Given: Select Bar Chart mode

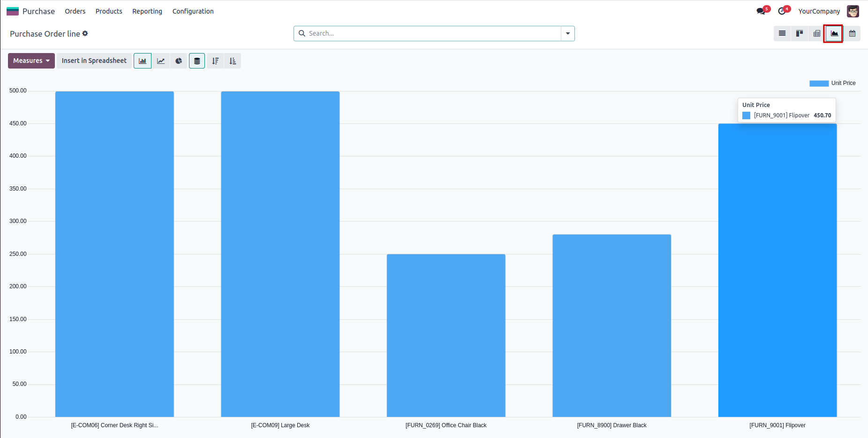Looking at the screenshot, I should coord(143,61).
